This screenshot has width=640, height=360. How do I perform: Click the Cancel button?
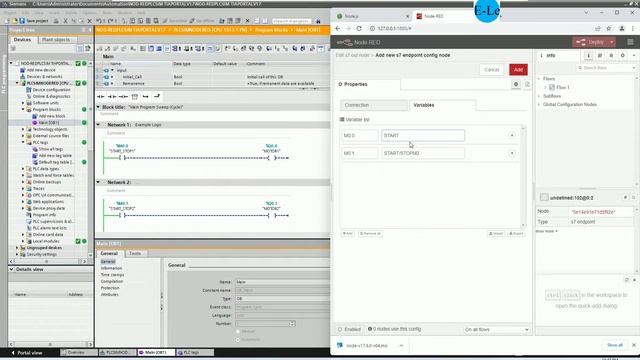[x=491, y=70]
